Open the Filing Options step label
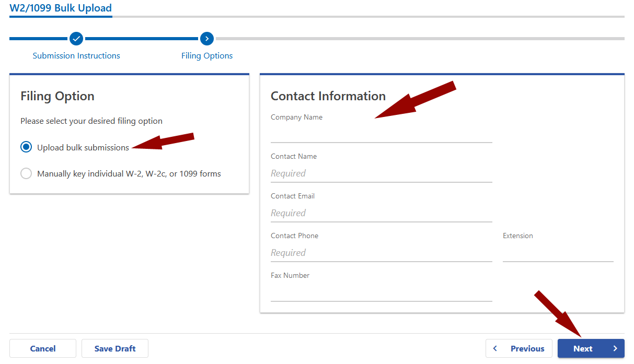 (207, 55)
